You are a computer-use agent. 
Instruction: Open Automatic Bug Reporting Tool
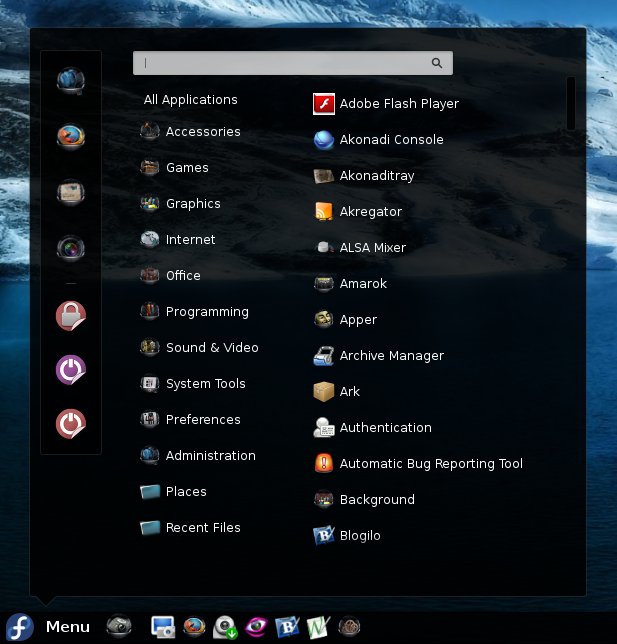point(430,464)
